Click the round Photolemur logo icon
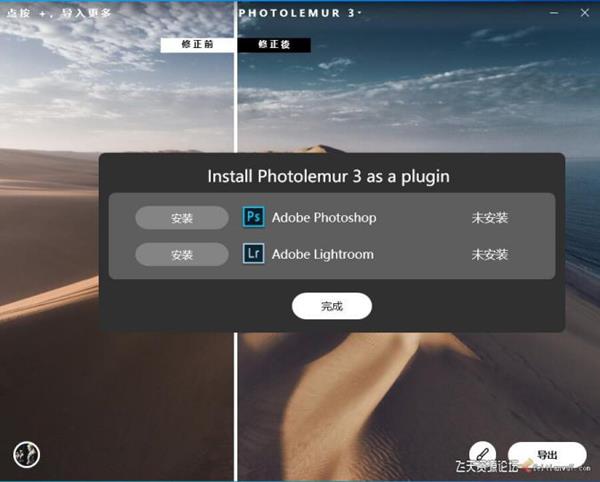Image resolution: width=600 pixels, height=482 pixels. [26, 454]
